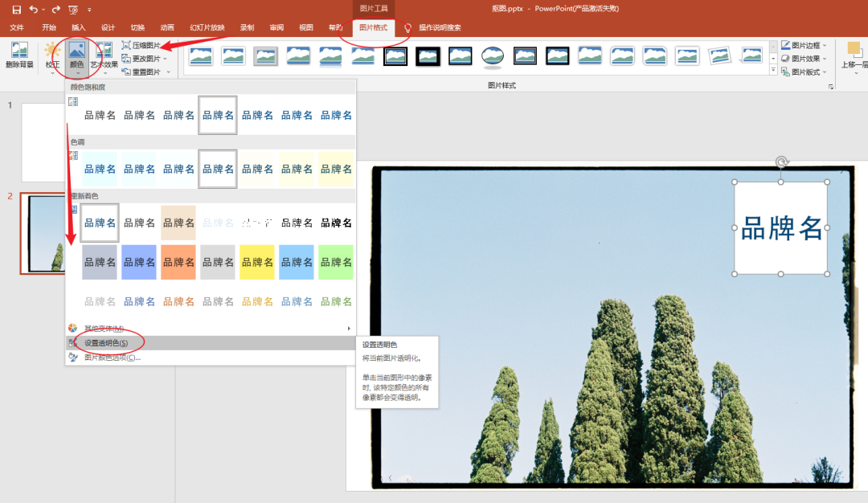The width and height of the screenshot is (868, 503).
Task: Apply the first picture style in gallery
Action: click(201, 56)
